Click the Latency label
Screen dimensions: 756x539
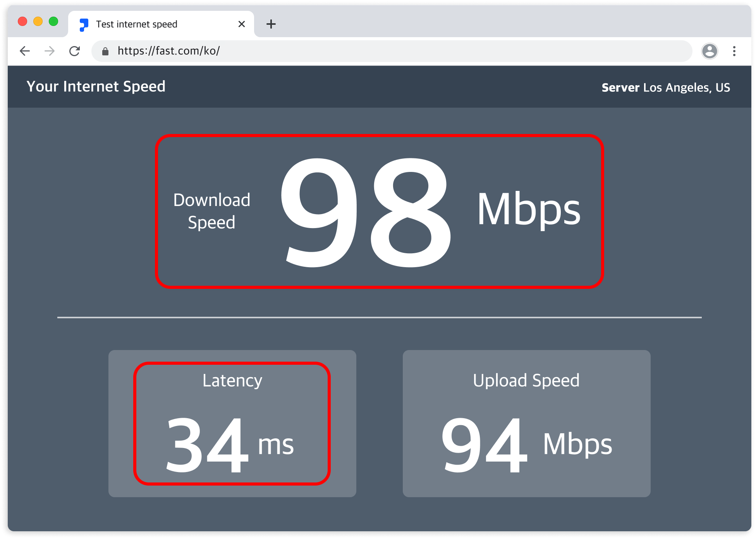(232, 381)
